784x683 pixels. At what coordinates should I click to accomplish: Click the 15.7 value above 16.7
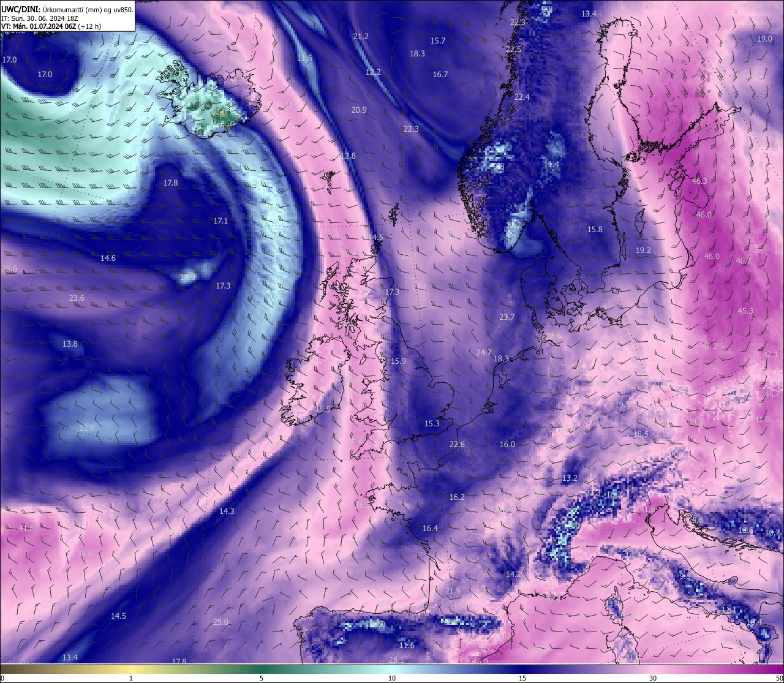coord(438,40)
